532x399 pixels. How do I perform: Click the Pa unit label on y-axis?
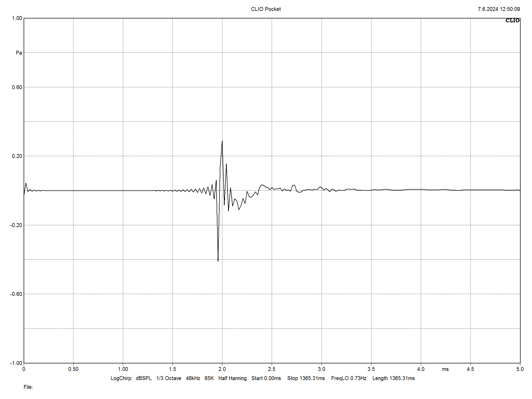click(x=19, y=53)
